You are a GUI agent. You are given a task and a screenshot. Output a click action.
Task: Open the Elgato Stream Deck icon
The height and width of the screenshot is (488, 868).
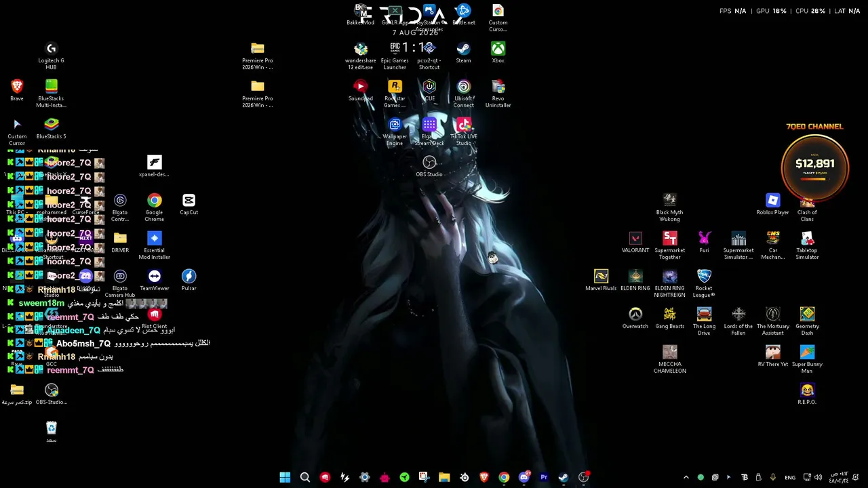tap(429, 131)
